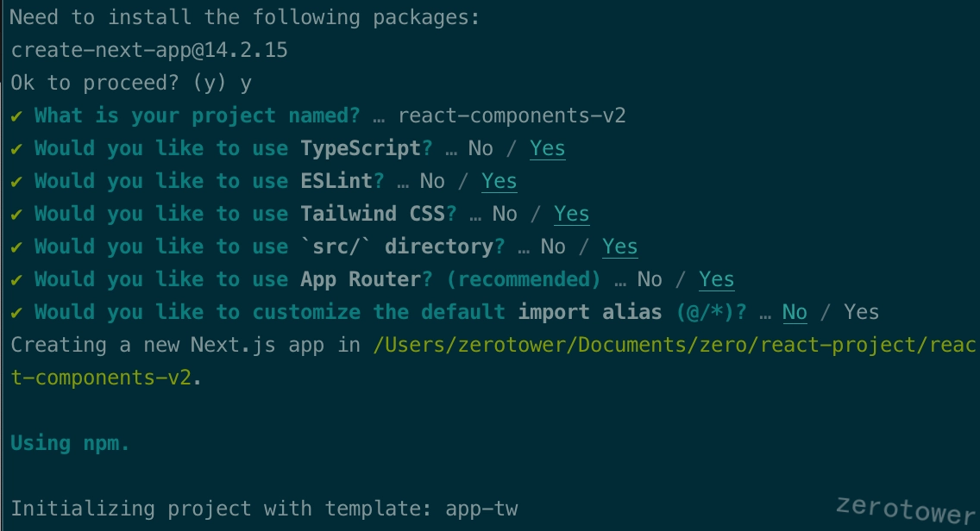Image resolution: width=980 pixels, height=531 pixels.
Task: Click the checkmark next to App Router question
Action: click(x=17, y=280)
